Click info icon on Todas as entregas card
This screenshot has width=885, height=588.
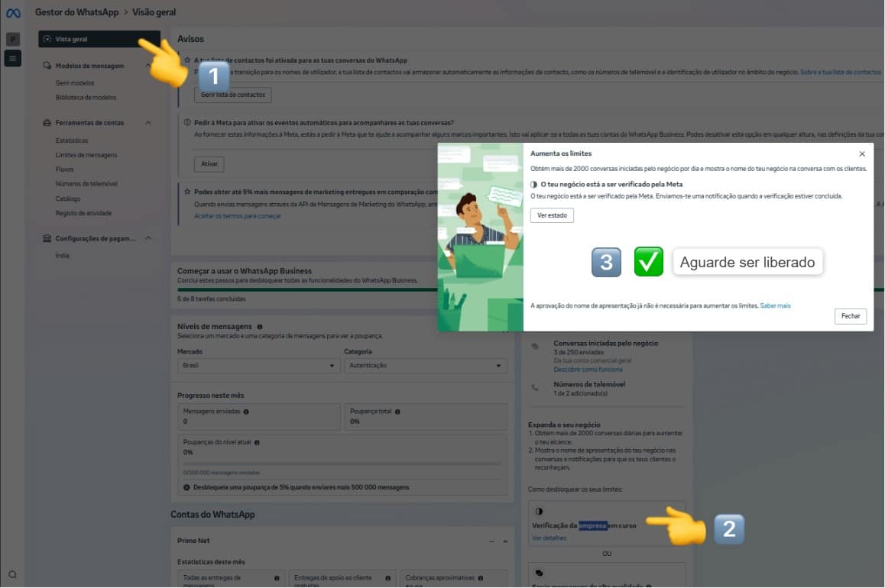click(277, 578)
